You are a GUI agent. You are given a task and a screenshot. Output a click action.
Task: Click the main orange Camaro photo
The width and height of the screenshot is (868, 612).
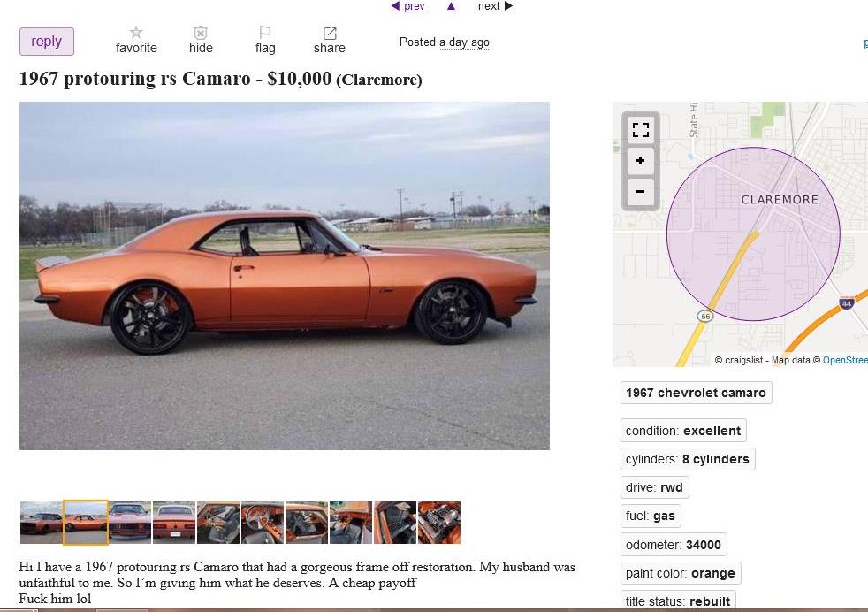tap(285, 276)
